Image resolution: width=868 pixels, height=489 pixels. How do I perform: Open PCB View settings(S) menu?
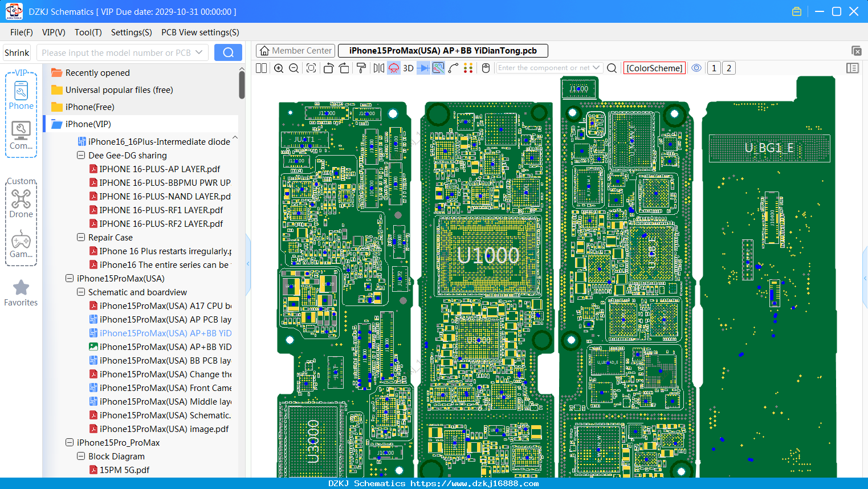pos(200,32)
